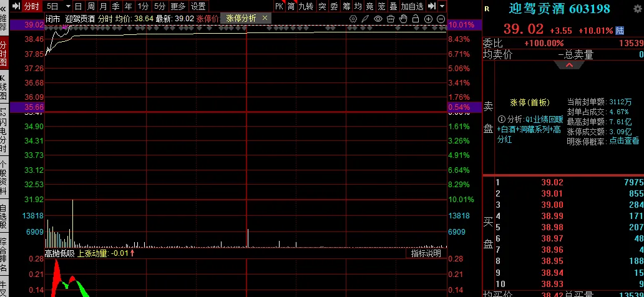This screenshot has width=644, height=297.
Task: Open 推荐 in left sidebar
Action: [3, 23]
